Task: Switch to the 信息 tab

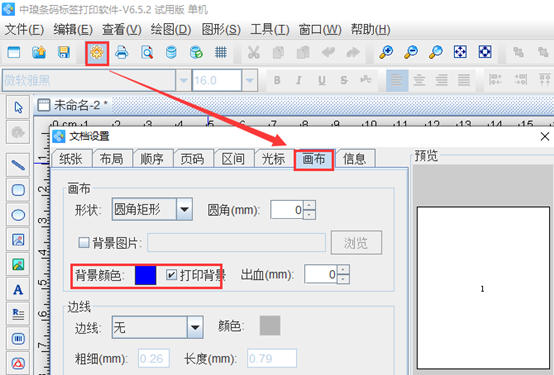Action: coord(354,159)
